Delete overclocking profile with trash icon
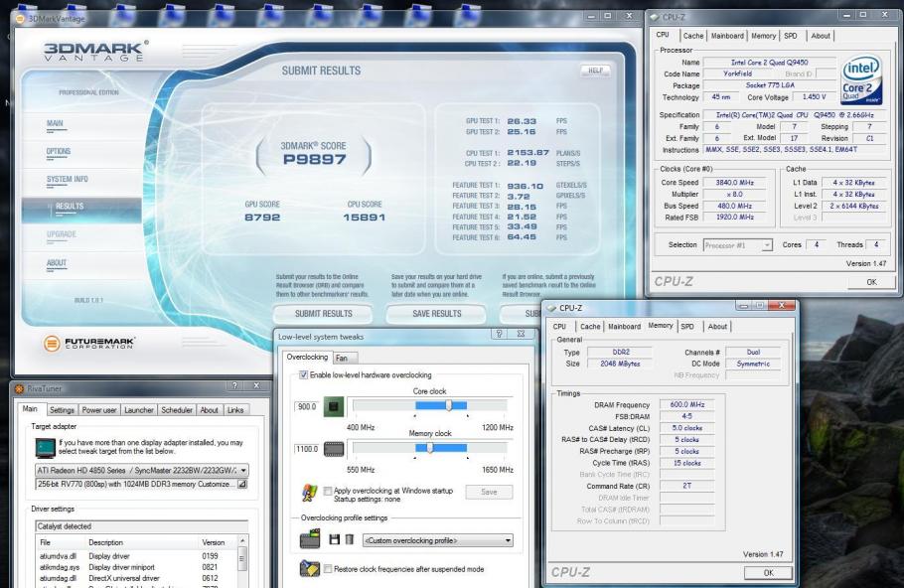The height and width of the screenshot is (588, 904). pos(352,538)
